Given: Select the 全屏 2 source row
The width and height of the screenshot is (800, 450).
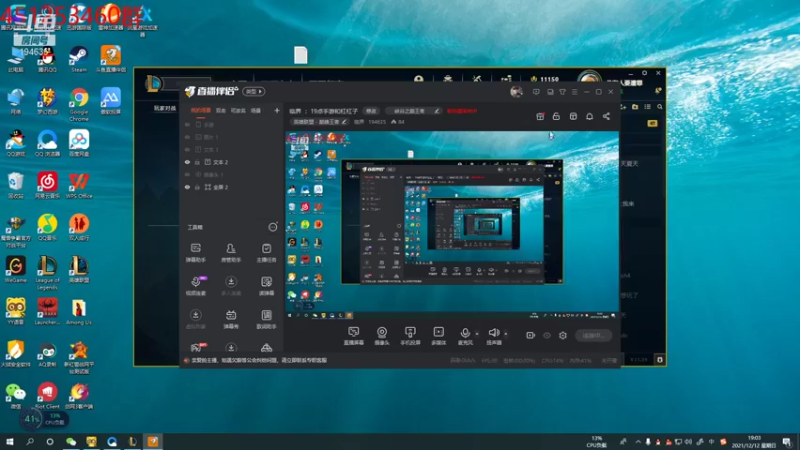Looking at the screenshot, I should 231,187.
